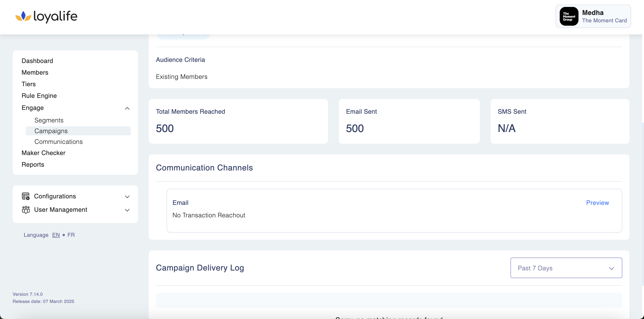Screen dimensions: 644x319
Task: Switch language to FR
Action: tap(71, 235)
